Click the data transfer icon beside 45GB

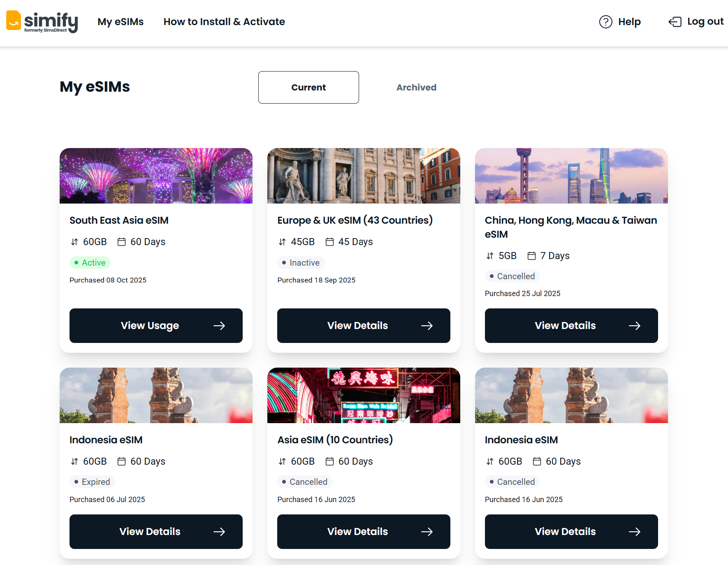tap(282, 242)
